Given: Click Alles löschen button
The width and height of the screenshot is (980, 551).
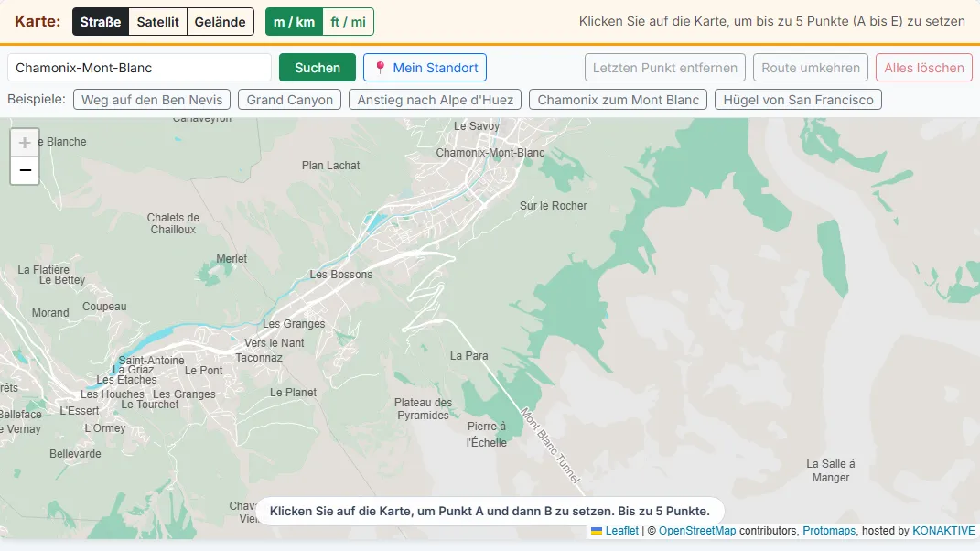Looking at the screenshot, I should pos(924,68).
